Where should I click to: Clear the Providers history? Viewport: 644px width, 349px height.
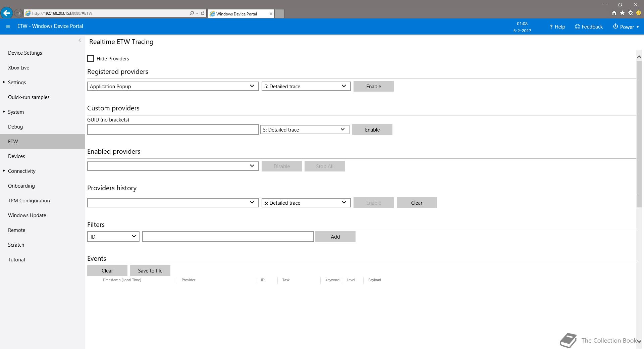tap(417, 203)
